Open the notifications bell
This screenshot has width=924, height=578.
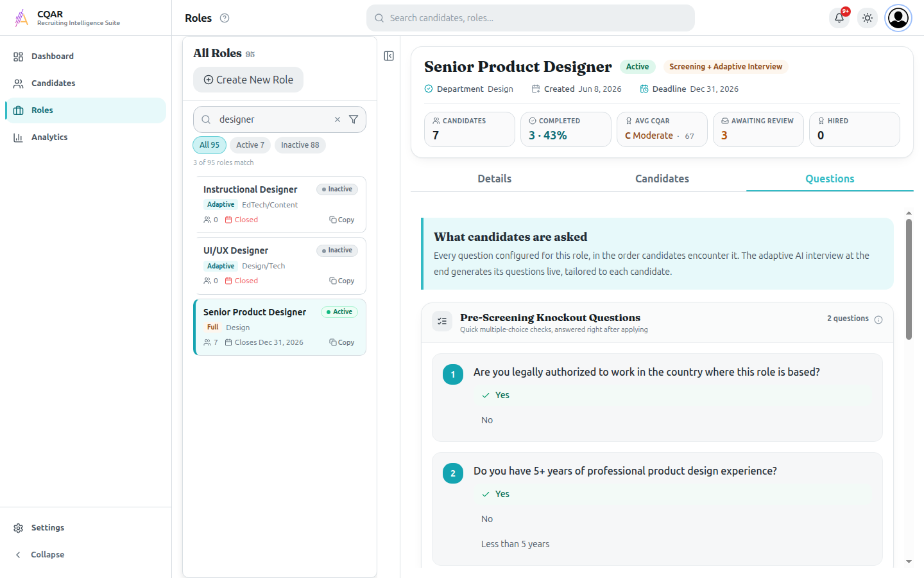coord(839,18)
